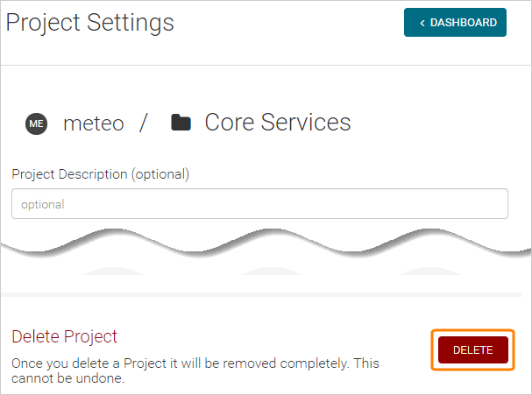
Task: Go back using the DASHBOARD button
Action: [x=455, y=23]
